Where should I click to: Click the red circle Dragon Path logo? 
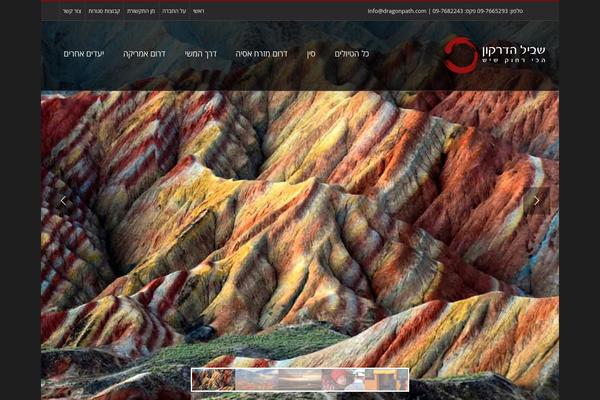pos(461,55)
